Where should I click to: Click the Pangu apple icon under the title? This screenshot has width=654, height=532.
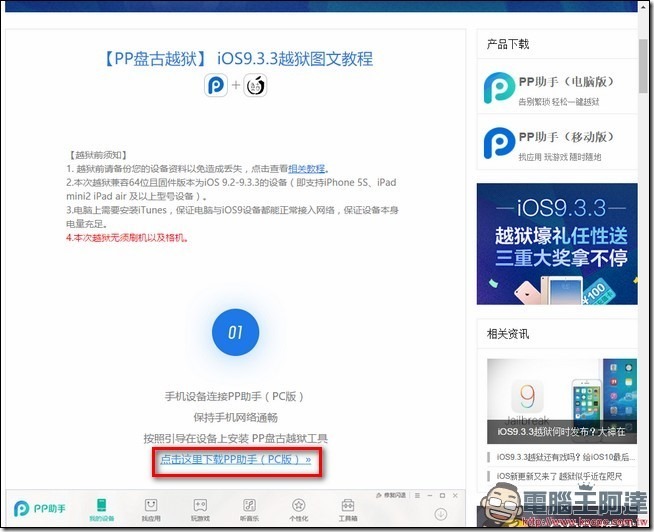point(255,85)
